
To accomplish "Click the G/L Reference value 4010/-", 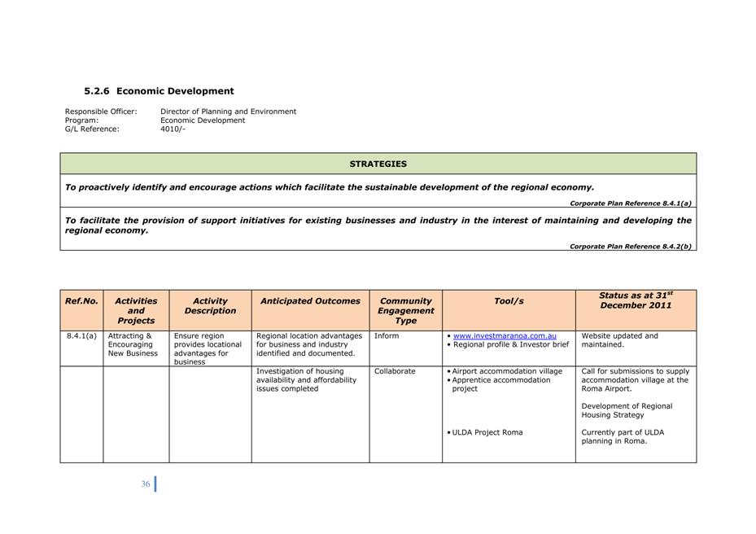I will point(173,129).
